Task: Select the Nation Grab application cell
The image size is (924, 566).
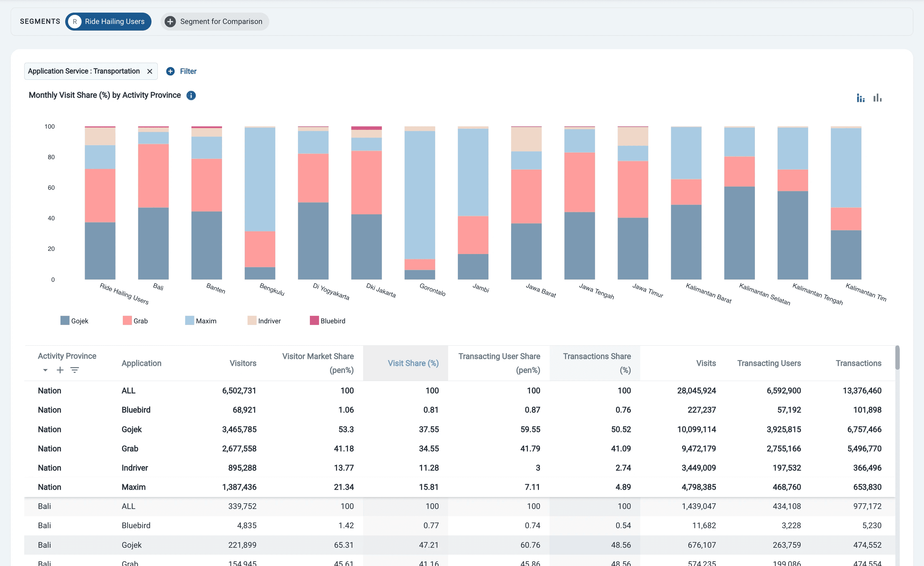Action: coord(130,448)
